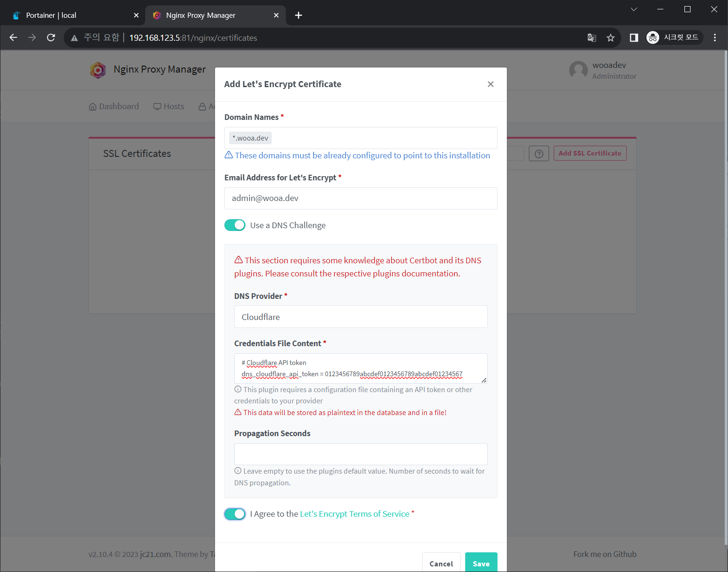Bookmark this page with the star icon
This screenshot has width=728, height=572.
(610, 38)
